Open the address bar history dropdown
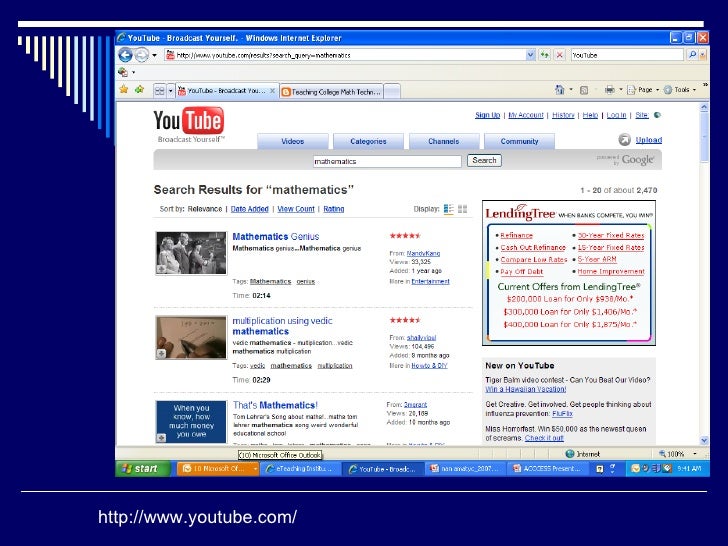The image size is (728, 546). [531, 55]
